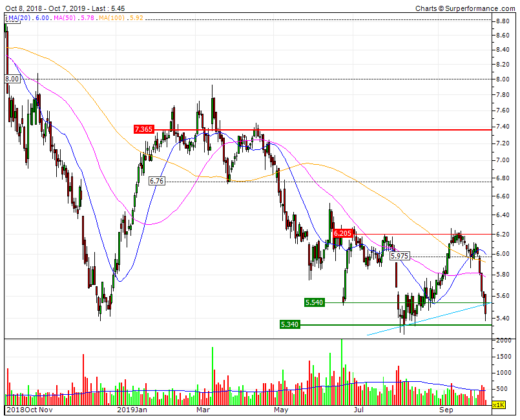520x420 pixels.
Task: Click the 6.00 MA(20) value text
Action: click(42, 18)
